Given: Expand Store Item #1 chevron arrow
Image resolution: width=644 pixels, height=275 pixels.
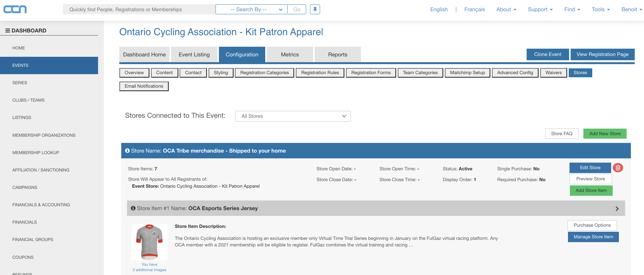Looking at the screenshot, I should tap(617, 209).
